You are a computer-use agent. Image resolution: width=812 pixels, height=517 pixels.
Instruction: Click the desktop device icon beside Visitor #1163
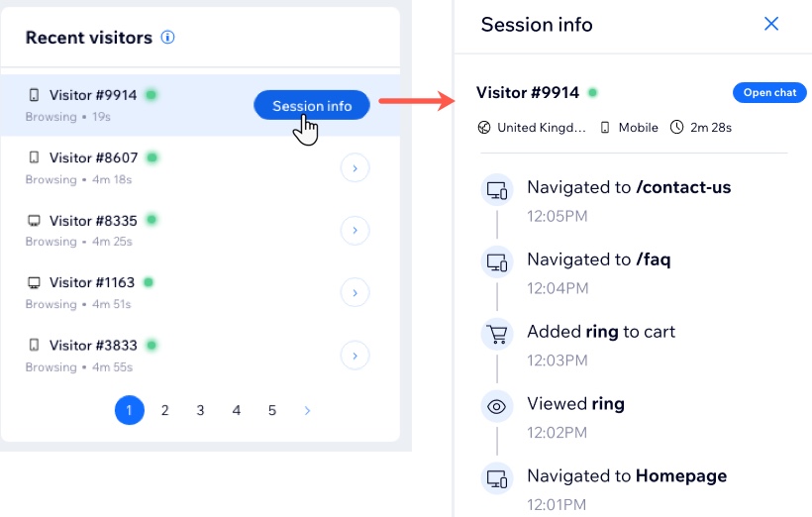click(x=34, y=283)
